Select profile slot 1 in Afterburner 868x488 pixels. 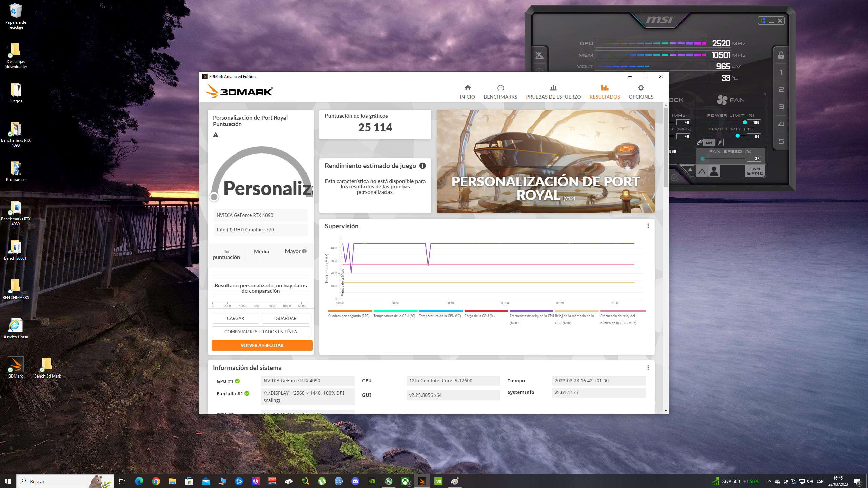781,72
